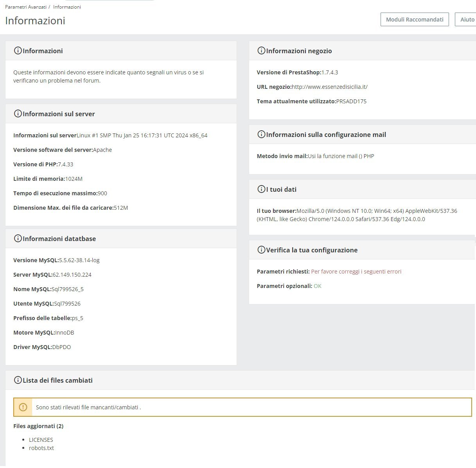Click the LICENSES file entry

point(41,440)
